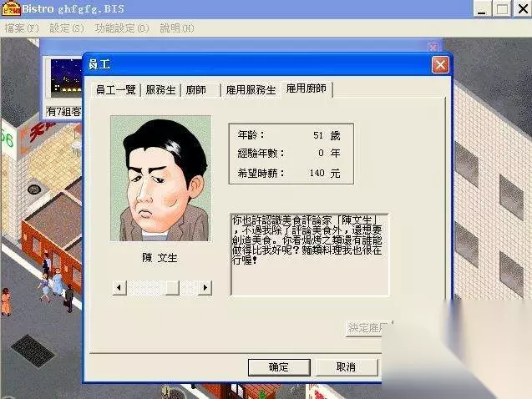This screenshot has width=532, height=399.
Task: Click the chef's self-introduction text box
Action: click(x=310, y=255)
